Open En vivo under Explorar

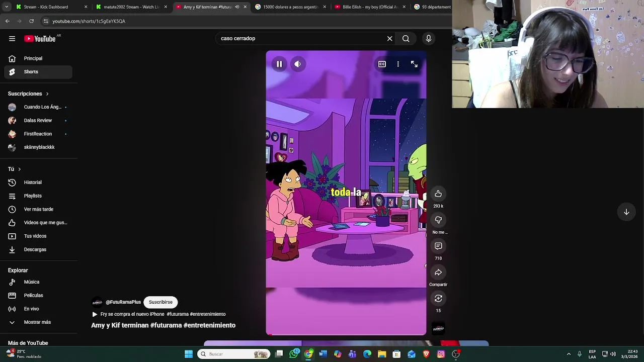tap(38, 309)
